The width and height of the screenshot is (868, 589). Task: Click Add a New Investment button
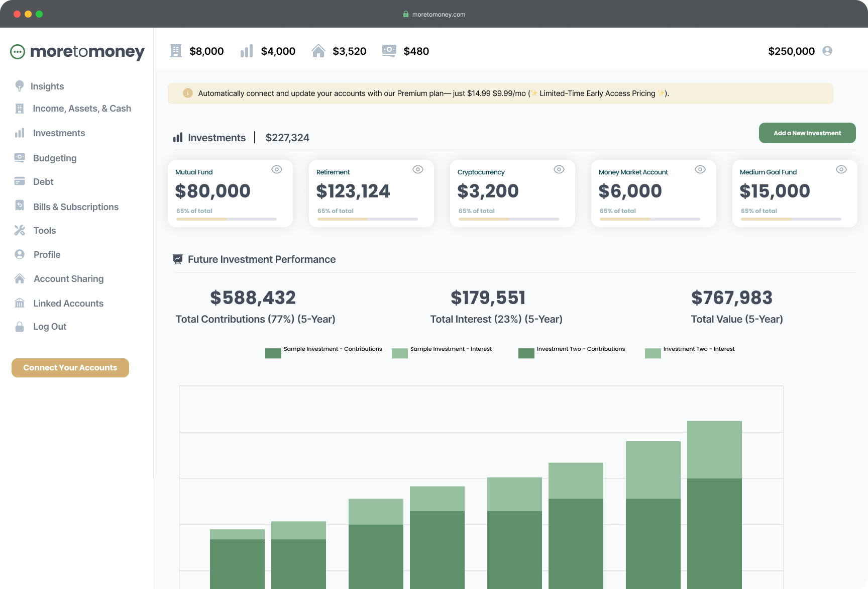tap(807, 133)
